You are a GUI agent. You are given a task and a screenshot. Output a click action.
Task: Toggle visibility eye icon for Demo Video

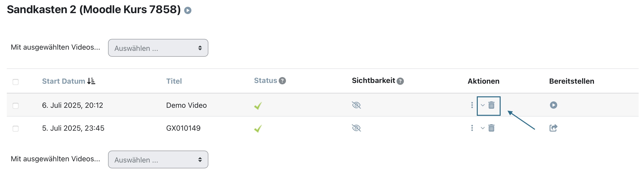(x=356, y=105)
